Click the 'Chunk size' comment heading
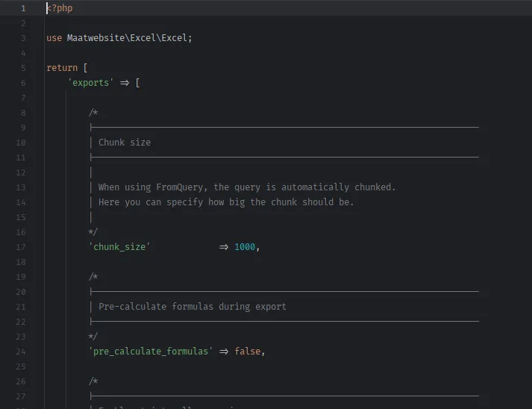The width and height of the screenshot is (532, 409). point(125,143)
